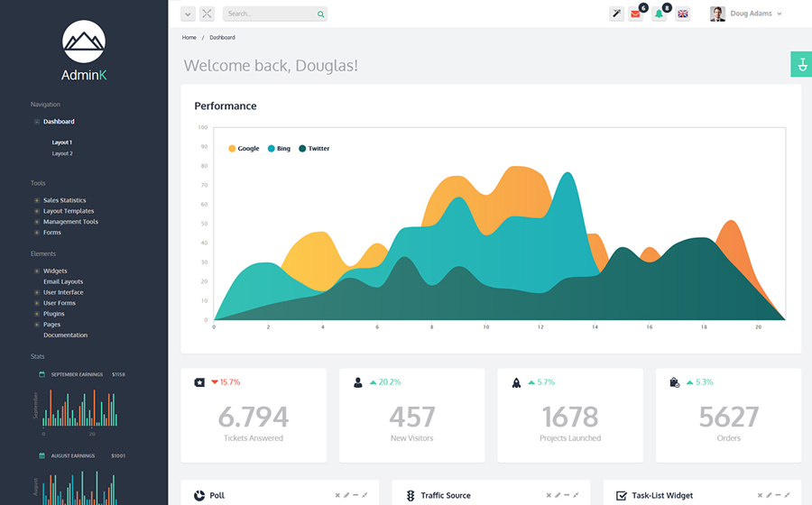
Task: Select Layout 2 in the sidebar
Action: click(62, 153)
